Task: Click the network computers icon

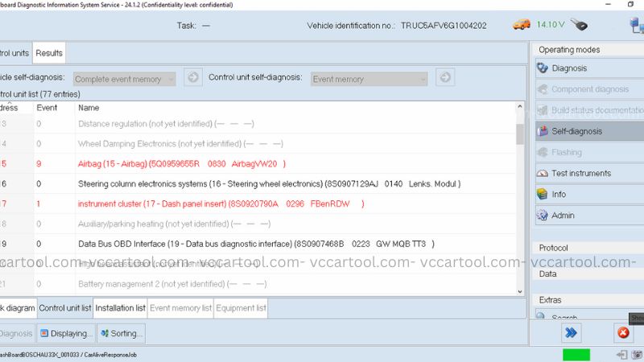Action: pyautogui.click(x=637, y=25)
